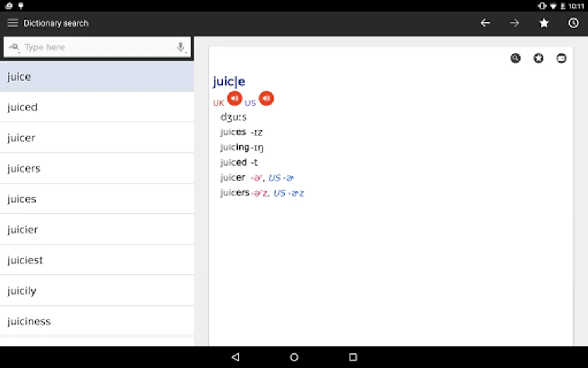This screenshot has height=368, width=588.
Task: Go back with the left arrow
Action: click(x=485, y=23)
